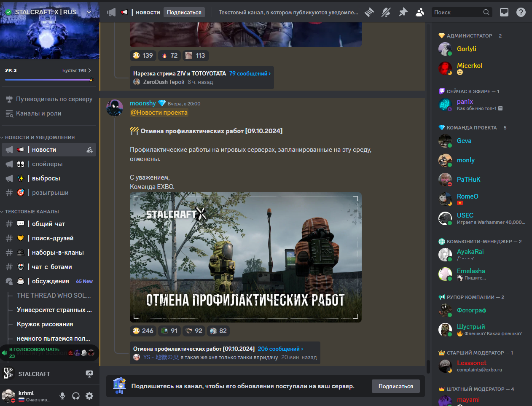Click the Каналы и роли list icon
Image resolution: width=532 pixels, height=406 pixels.
[x=9, y=113]
